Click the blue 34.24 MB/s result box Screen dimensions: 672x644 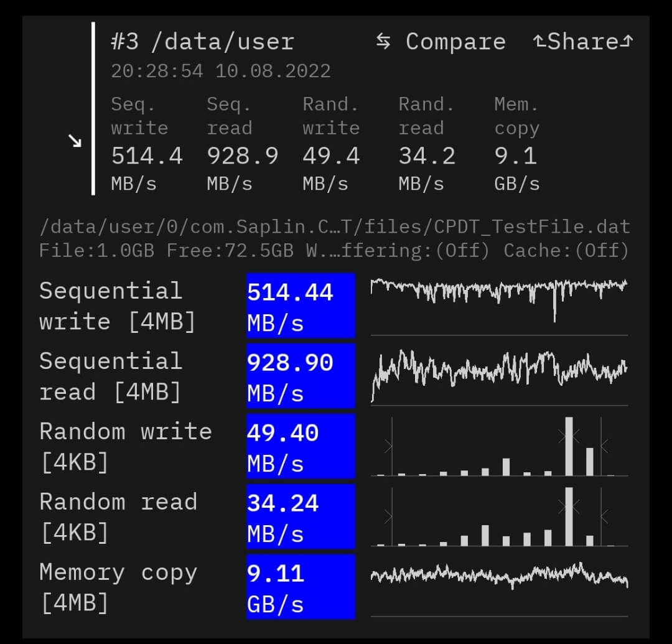(x=301, y=516)
